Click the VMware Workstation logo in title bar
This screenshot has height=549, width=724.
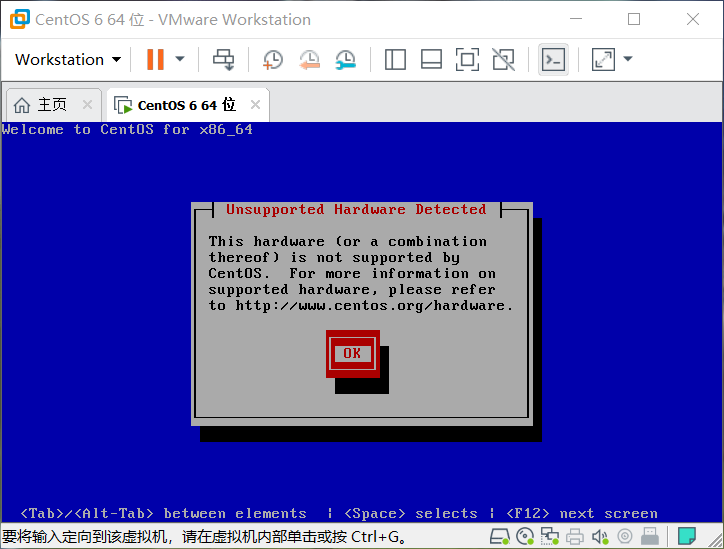point(20,19)
